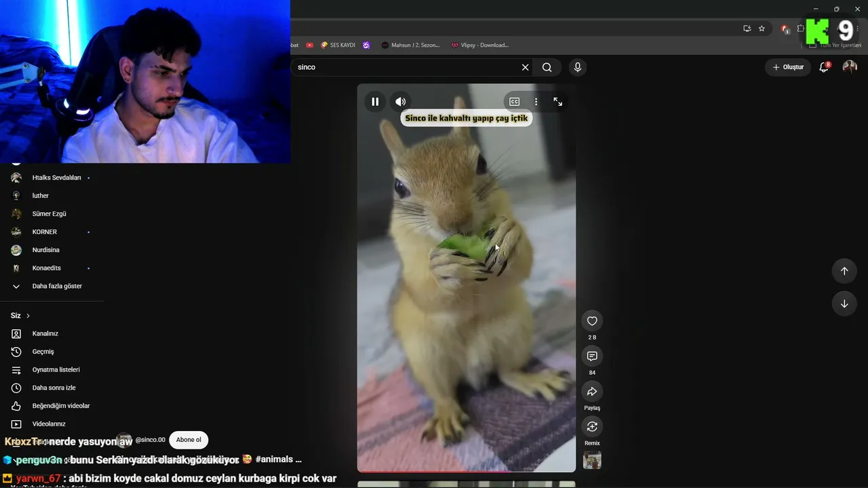This screenshot has width=868, height=488.
Task: Click the squirrel video to pause
Action: [467, 278]
